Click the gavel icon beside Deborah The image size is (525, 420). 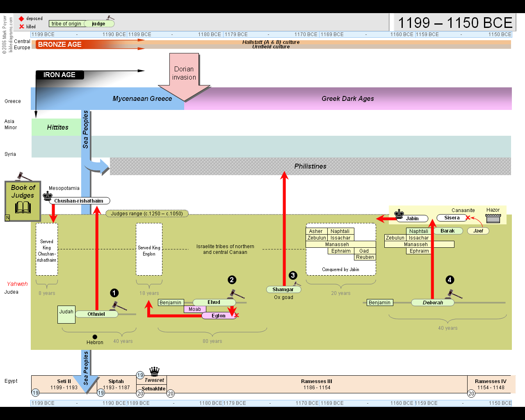click(x=454, y=294)
